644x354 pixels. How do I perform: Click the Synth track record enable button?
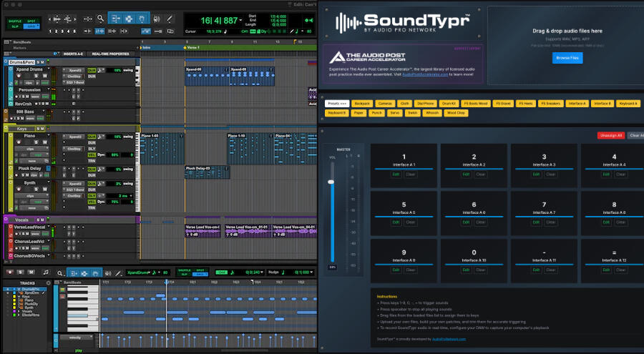tap(19, 190)
